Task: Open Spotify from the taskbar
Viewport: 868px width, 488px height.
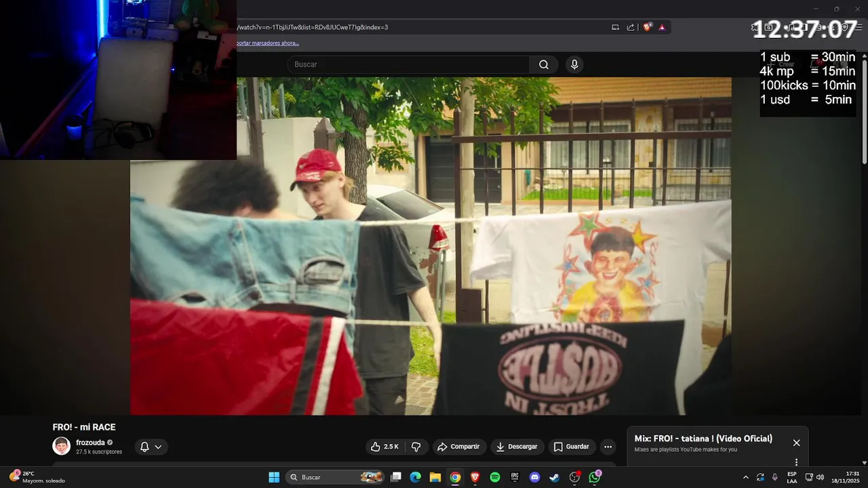Action: (x=495, y=477)
